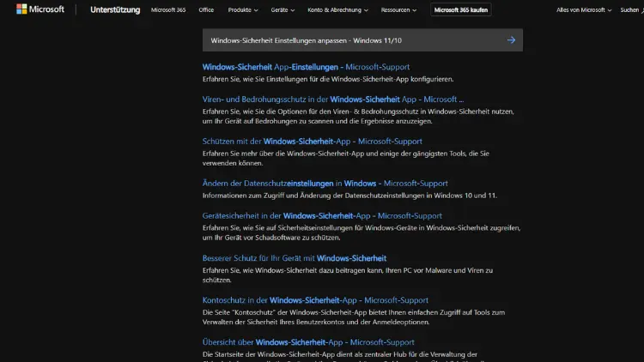Click the Microsoft 365 kaufen button
644x362 pixels.
point(461,9)
